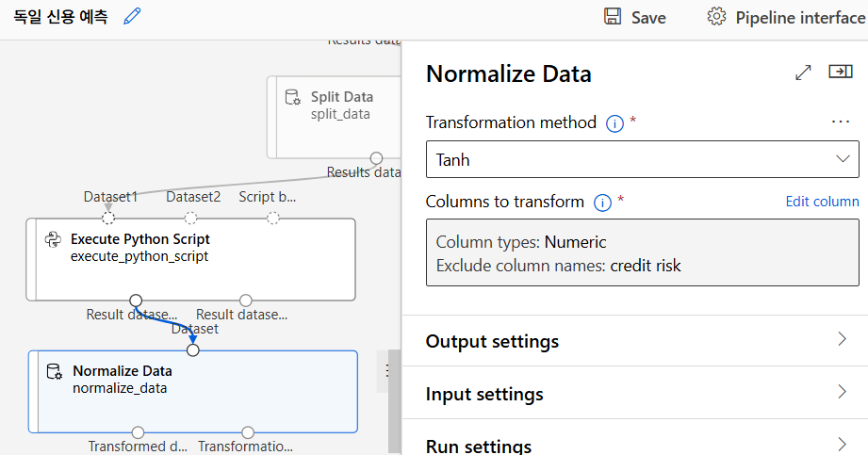This screenshot has width=868, height=455.
Task: Expand the Input settings section
Action: [x=634, y=394]
